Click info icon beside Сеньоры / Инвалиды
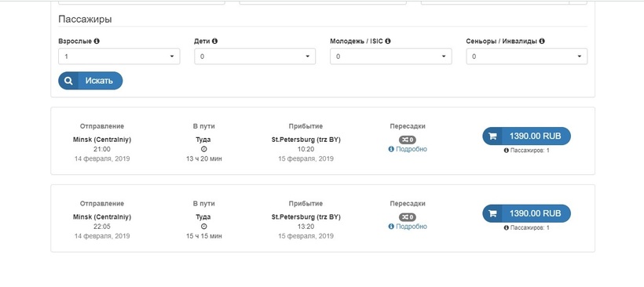Screen dimensions: 644x287 pyautogui.click(x=542, y=42)
